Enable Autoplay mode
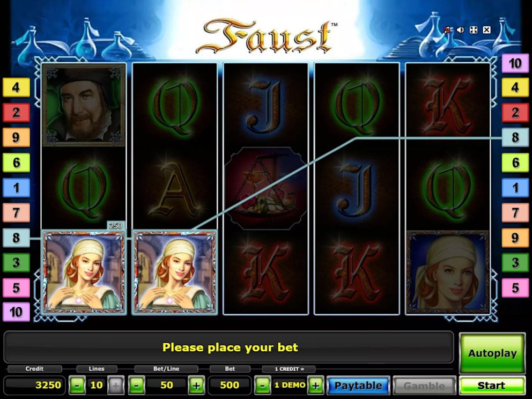Viewport: 532px width, 399px height. pos(492,353)
